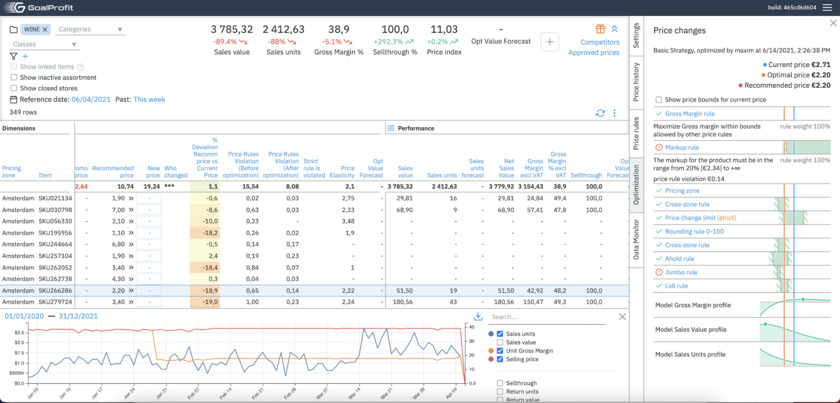
Task: Refresh the data table
Action: 600,114
